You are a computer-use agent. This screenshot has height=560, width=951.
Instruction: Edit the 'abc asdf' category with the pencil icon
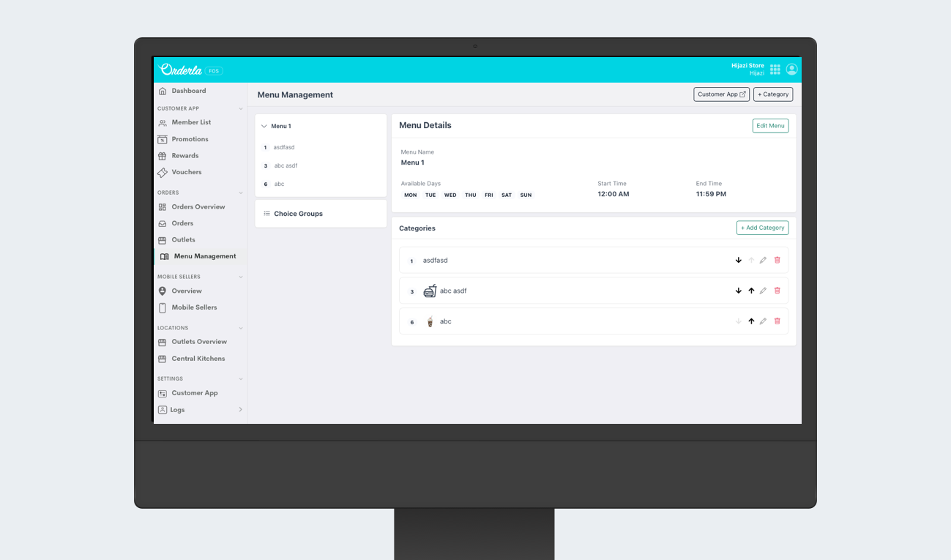click(x=764, y=291)
